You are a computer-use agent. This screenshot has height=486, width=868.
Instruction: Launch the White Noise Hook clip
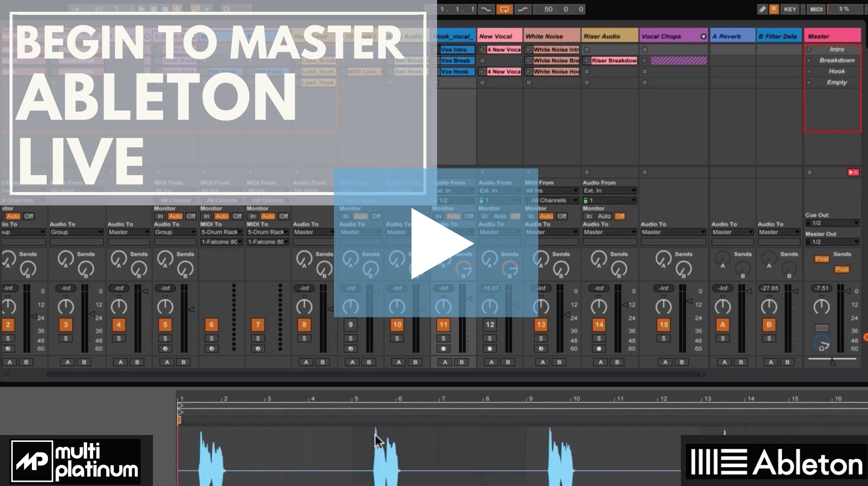(529, 71)
